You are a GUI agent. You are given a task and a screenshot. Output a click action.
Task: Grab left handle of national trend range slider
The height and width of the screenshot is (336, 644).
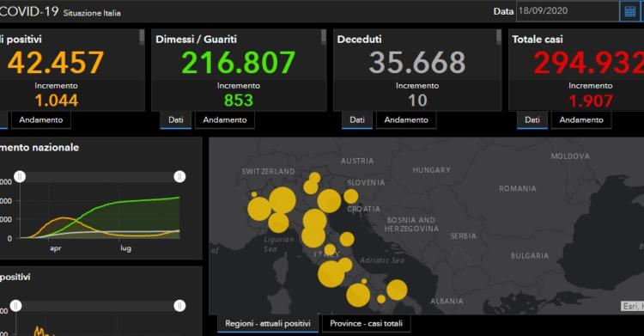click(x=20, y=177)
